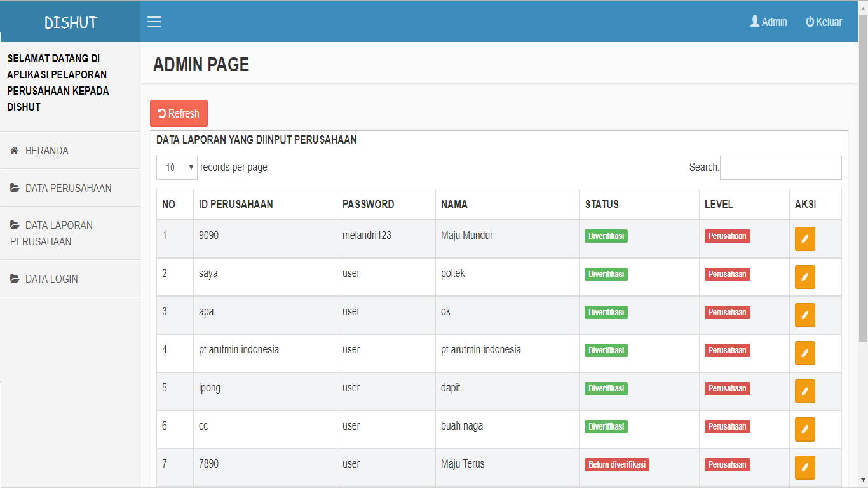Image resolution: width=868 pixels, height=488 pixels.
Task: Sort table by NAMA column header
Action: pos(454,205)
